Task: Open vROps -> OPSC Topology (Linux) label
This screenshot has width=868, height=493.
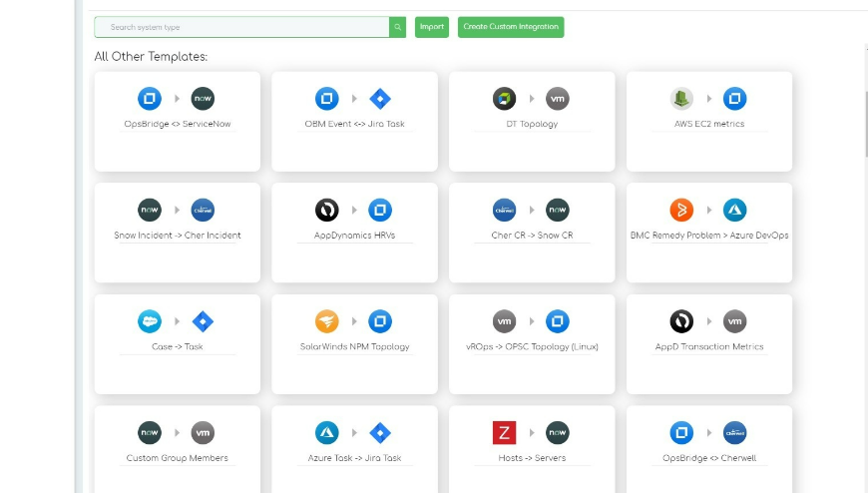Action: click(x=532, y=346)
